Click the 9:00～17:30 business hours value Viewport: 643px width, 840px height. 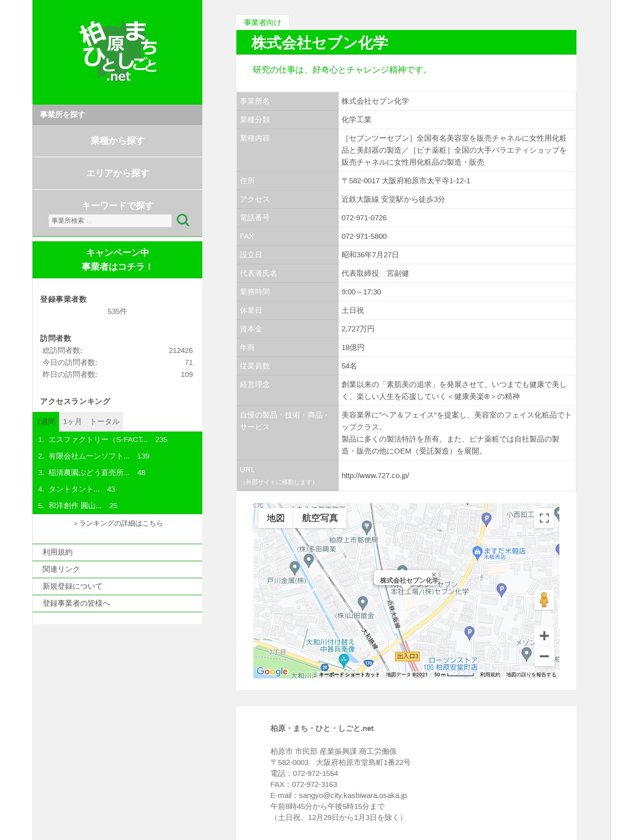361,292
